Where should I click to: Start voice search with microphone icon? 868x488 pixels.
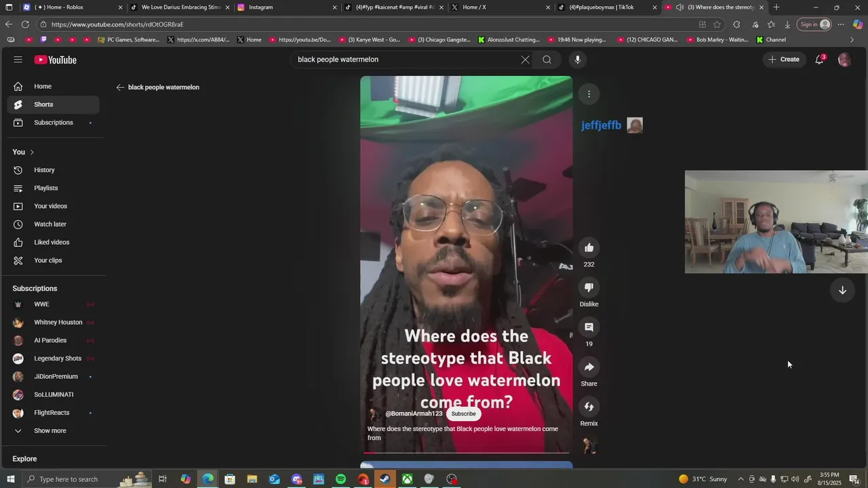(x=578, y=60)
